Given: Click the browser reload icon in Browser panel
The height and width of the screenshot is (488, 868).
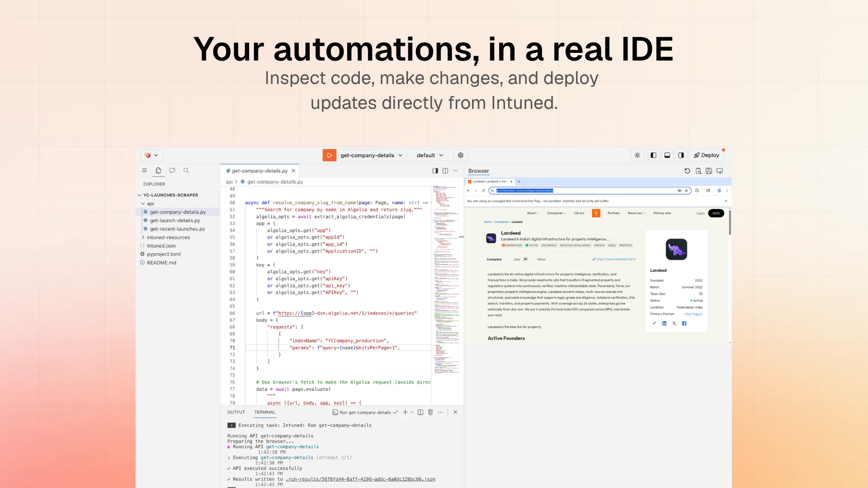Looking at the screenshot, I should [x=687, y=171].
